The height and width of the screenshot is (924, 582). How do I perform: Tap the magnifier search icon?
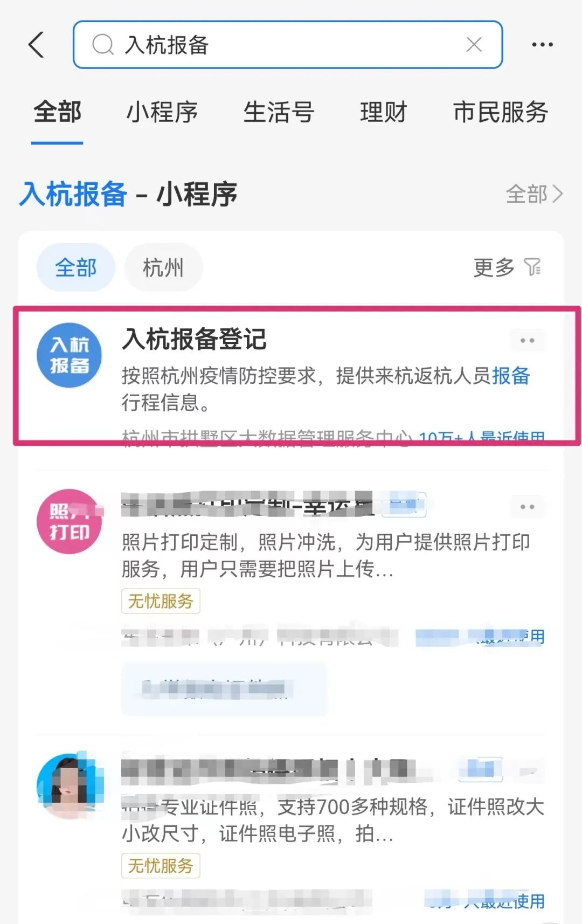click(x=103, y=45)
